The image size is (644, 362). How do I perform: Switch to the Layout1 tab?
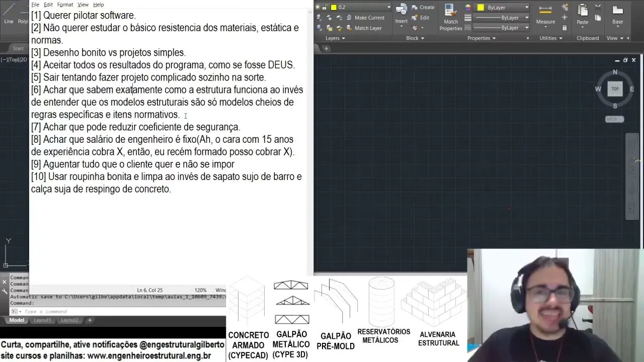(42, 320)
